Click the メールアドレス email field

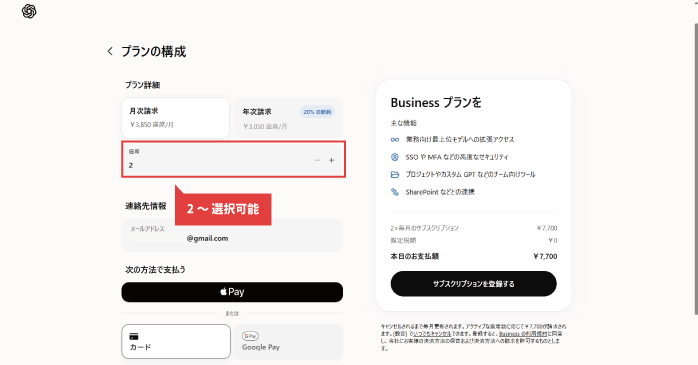pos(232,234)
